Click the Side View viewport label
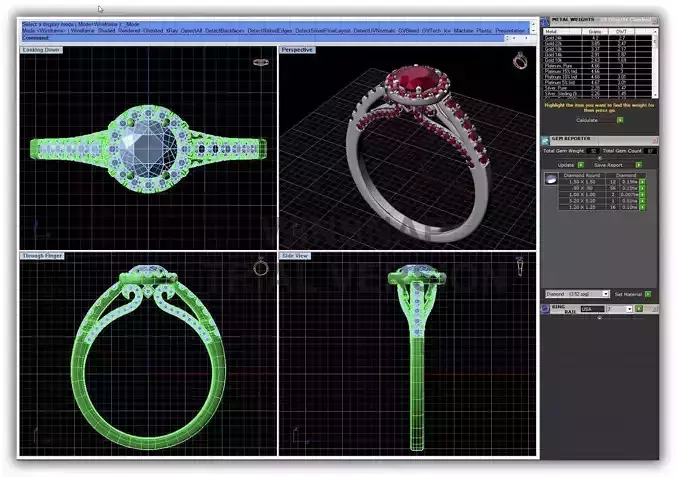 click(x=295, y=256)
